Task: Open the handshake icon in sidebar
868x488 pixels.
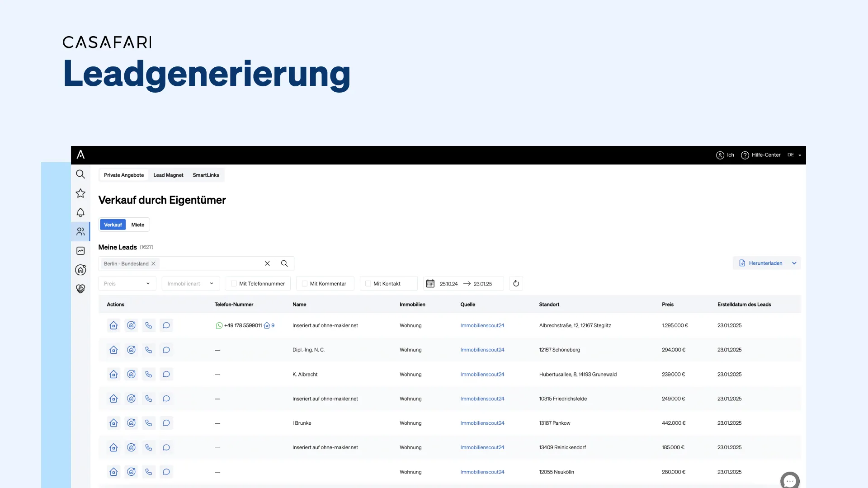Action: (x=80, y=289)
